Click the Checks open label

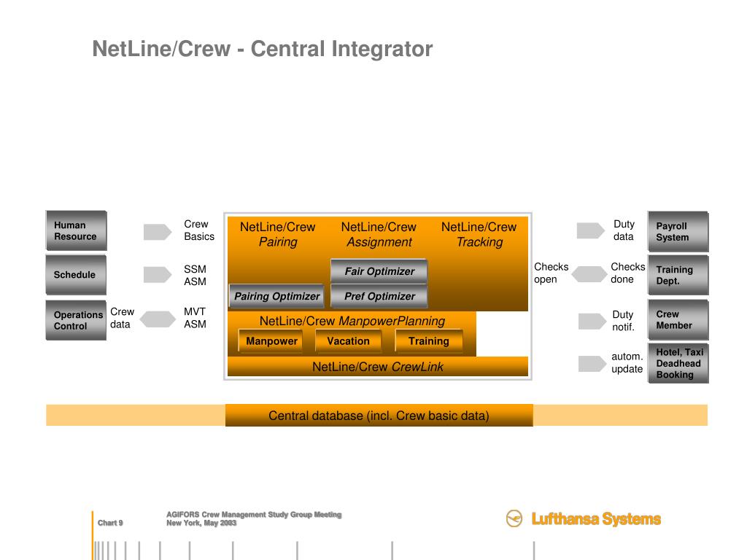tap(551, 273)
